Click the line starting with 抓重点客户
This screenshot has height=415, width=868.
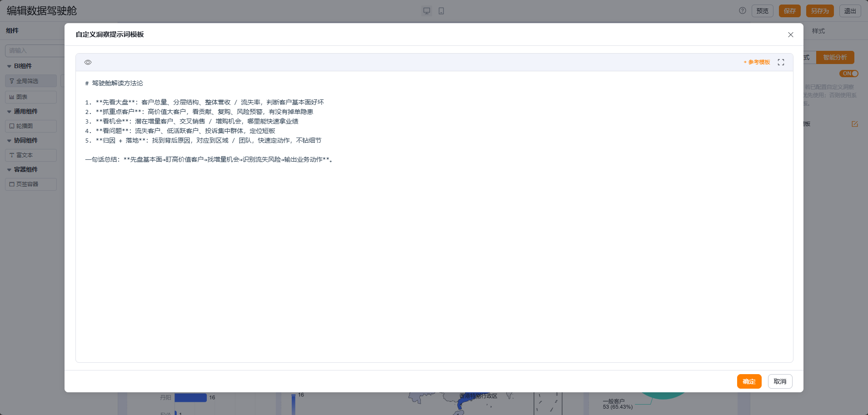pyautogui.click(x=199, y=112)
